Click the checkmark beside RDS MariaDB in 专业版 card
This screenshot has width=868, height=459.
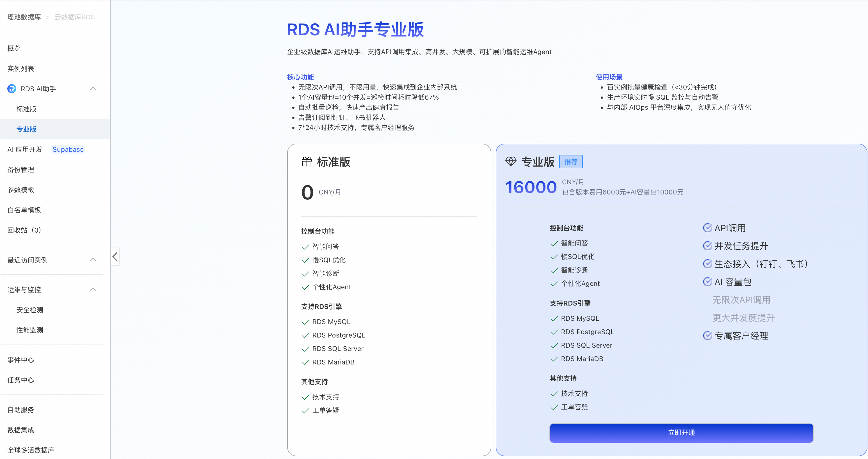click(x=554, y=359)
